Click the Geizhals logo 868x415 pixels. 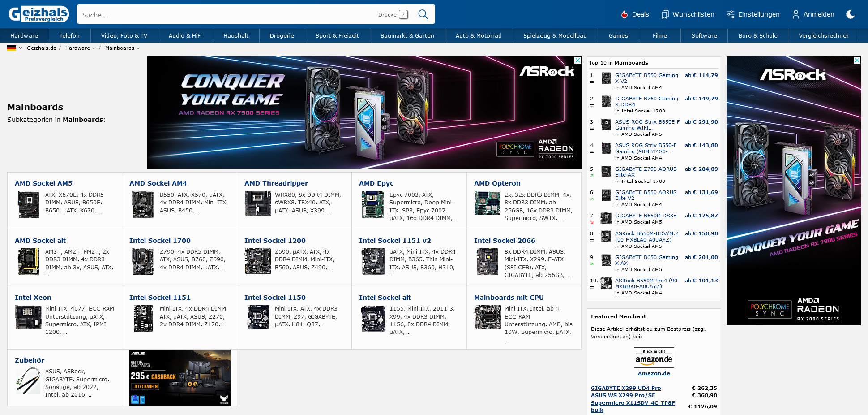click(39, 14)
